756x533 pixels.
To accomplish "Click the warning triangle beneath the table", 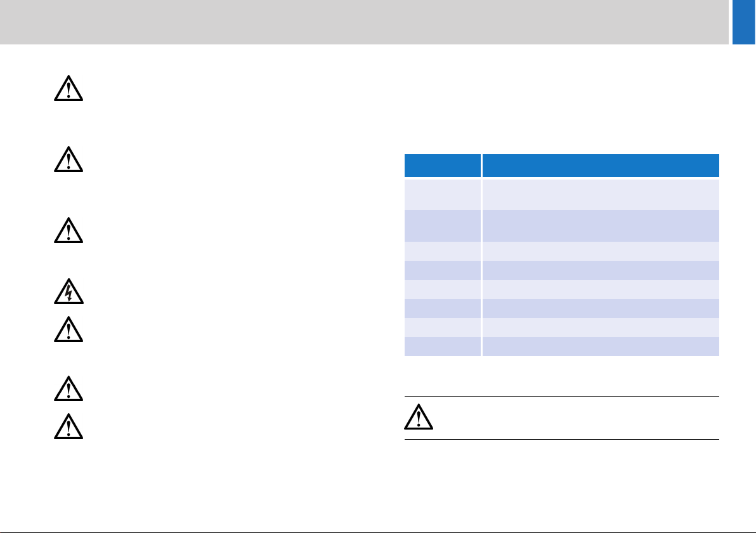I will (x=419, y=418).
